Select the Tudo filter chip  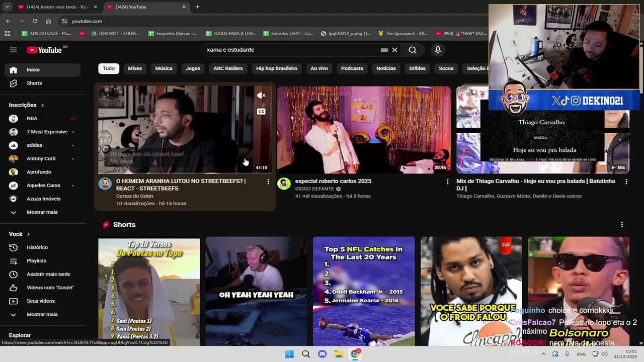click(x=109, y=68)
